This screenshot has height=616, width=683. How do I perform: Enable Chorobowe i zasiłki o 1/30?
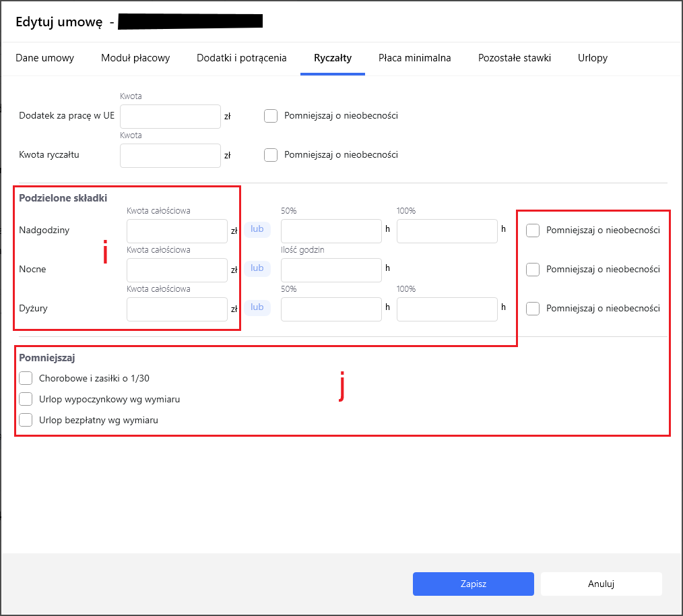(x=26, y=378)
